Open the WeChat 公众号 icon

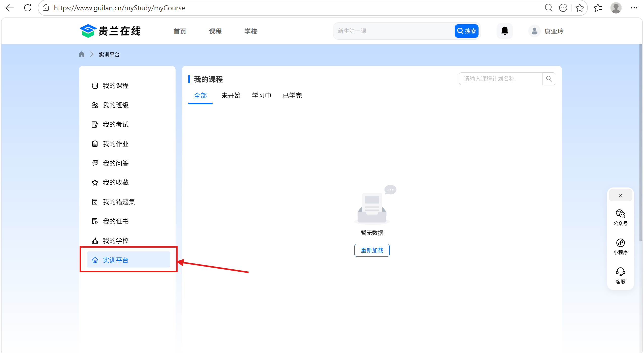click(620, 214)
